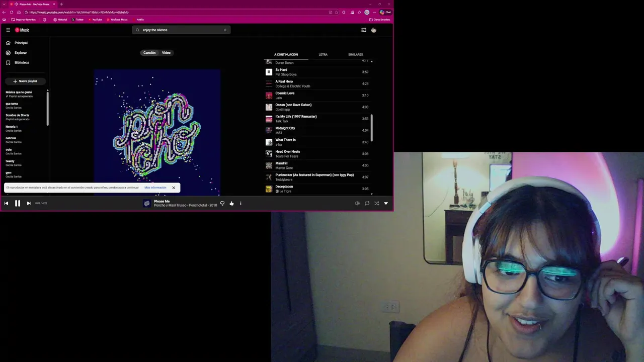
Task: Skip to previous track
Action: [6, 203]
